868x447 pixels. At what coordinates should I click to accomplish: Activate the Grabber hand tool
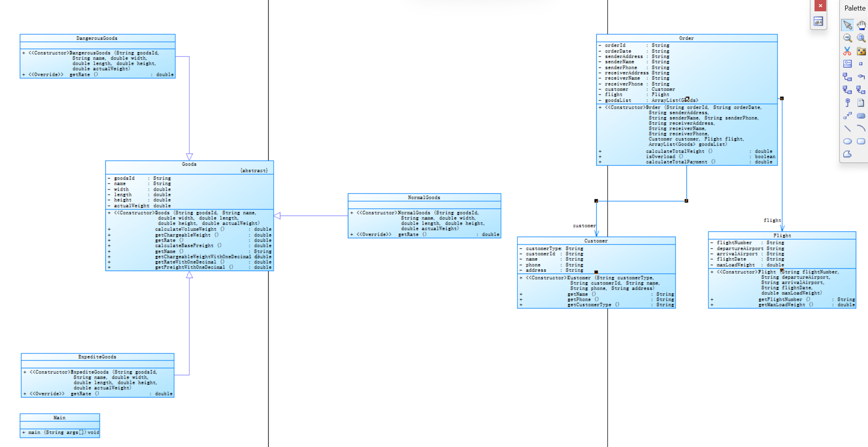pos(861,25)
